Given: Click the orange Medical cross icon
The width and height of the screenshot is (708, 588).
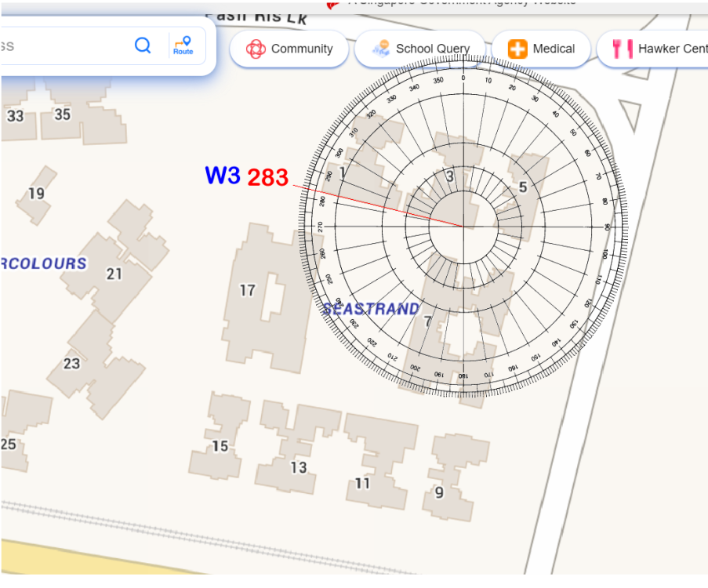Looking at the screenshot, I should pos(517,49).
